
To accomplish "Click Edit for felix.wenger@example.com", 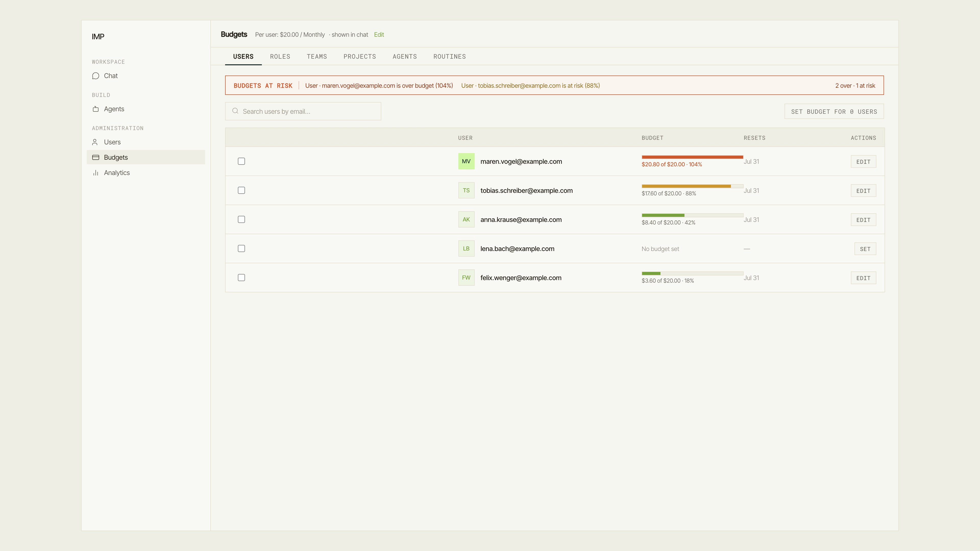I will point(863,278).
